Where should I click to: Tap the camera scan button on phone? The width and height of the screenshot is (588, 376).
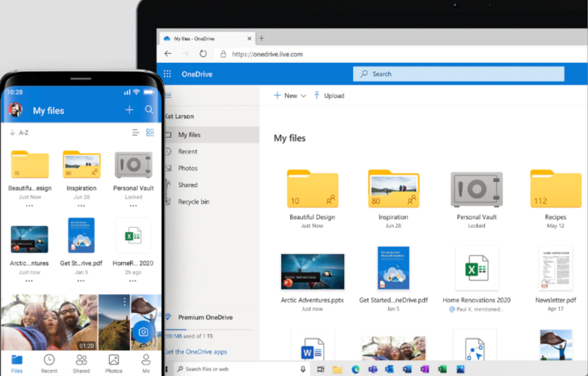[143, 332]
